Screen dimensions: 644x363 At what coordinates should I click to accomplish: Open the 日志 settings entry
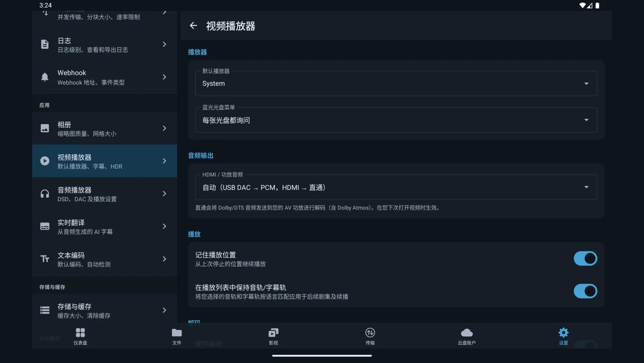click(105, 44)
